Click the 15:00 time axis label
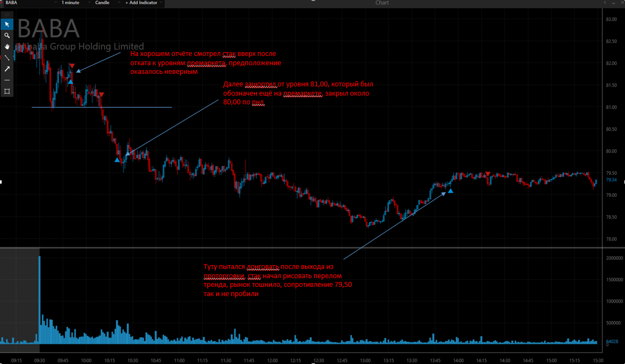The width and height of the screenshot is (625, 364). (x=552, y=360)
